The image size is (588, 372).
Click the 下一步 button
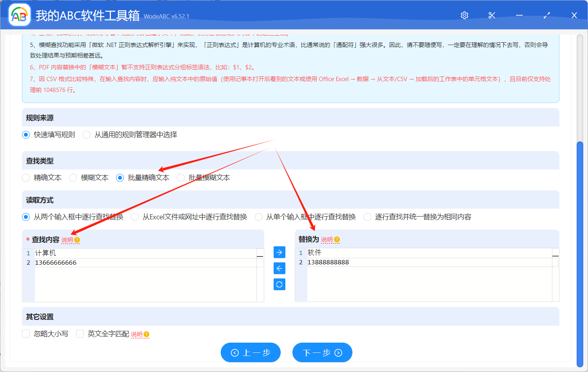tap(322, 352)
